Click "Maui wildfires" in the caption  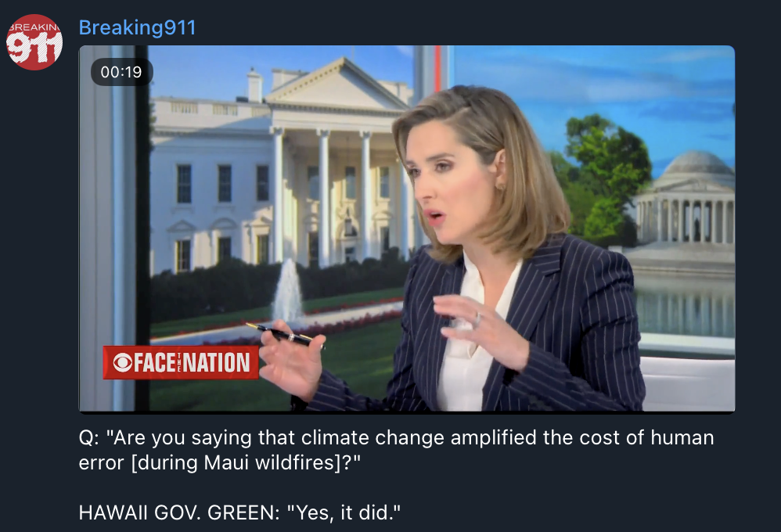tap(271, 462)
